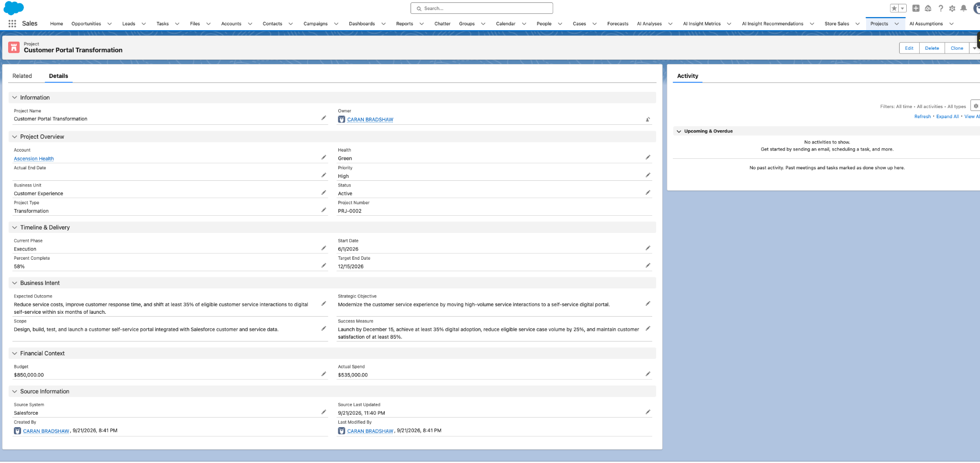This screenshot has height=463, width=980.
Task: Collapse the Information section
Action: pyautogui.click(x=14, y=98)
